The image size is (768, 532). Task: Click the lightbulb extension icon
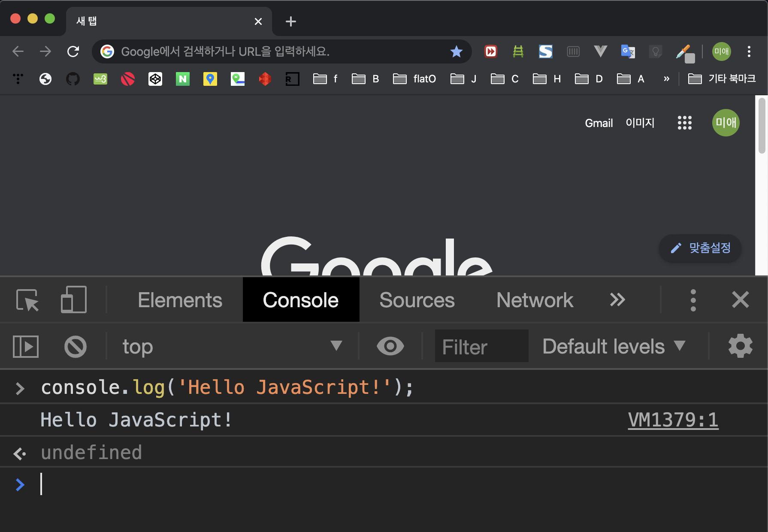pos(656,51)
